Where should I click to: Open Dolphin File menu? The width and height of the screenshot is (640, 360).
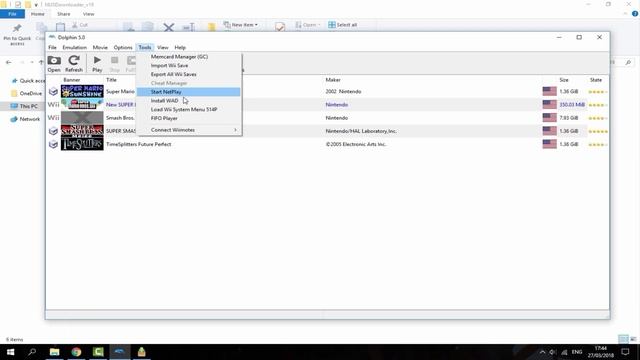[52, 47]
